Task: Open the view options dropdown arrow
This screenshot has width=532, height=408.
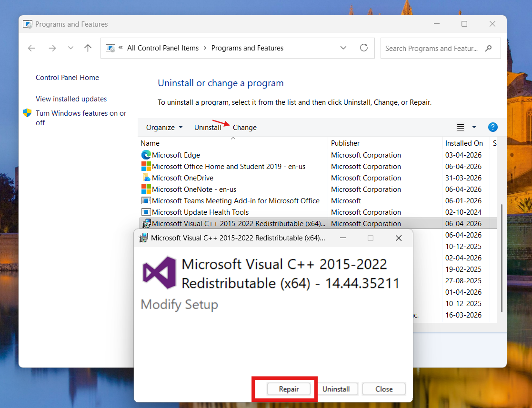Action: point(473,127)
